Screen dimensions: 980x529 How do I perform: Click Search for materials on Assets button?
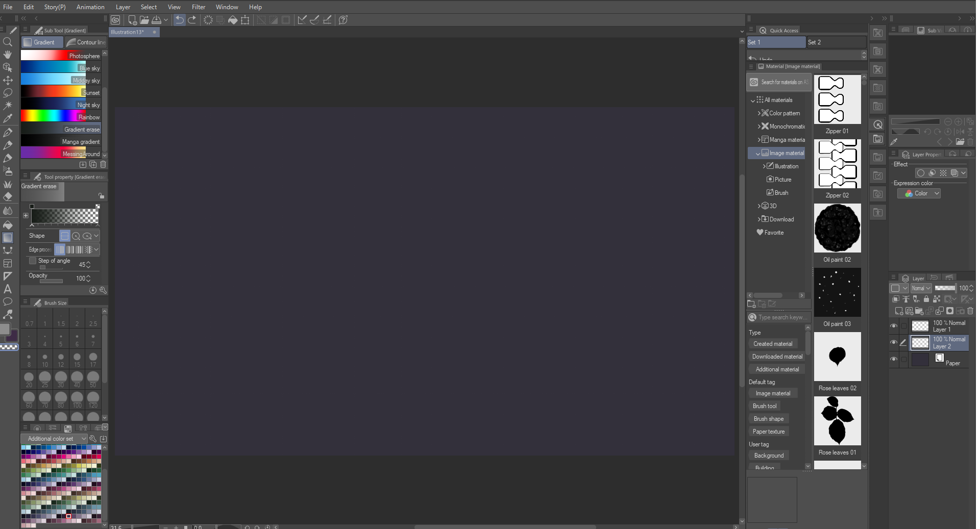coord(779,82)
